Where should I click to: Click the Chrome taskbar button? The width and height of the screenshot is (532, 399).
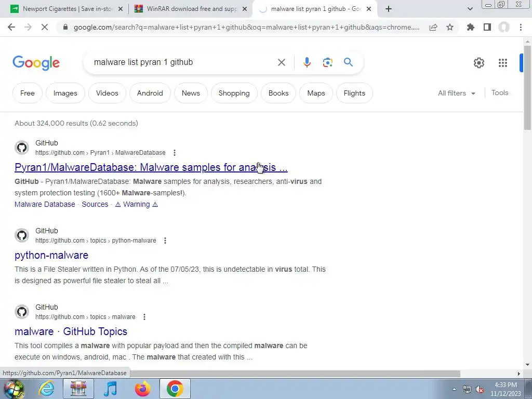pos(175,389)
